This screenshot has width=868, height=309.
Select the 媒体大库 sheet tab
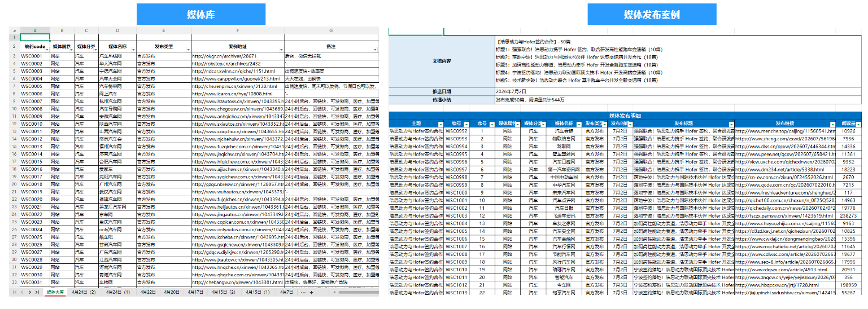55,292
